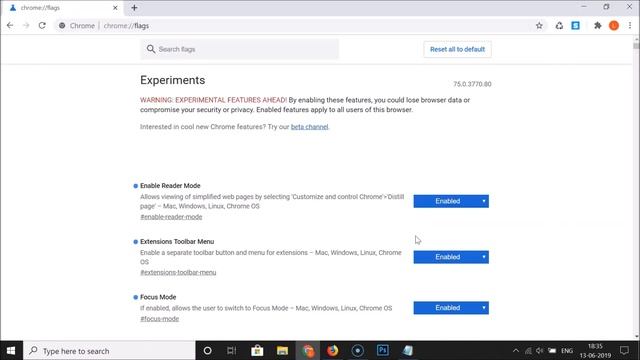Switch to Chrome in the taskbar
Viewport: 640px width, 360px height.
[308, 351]
